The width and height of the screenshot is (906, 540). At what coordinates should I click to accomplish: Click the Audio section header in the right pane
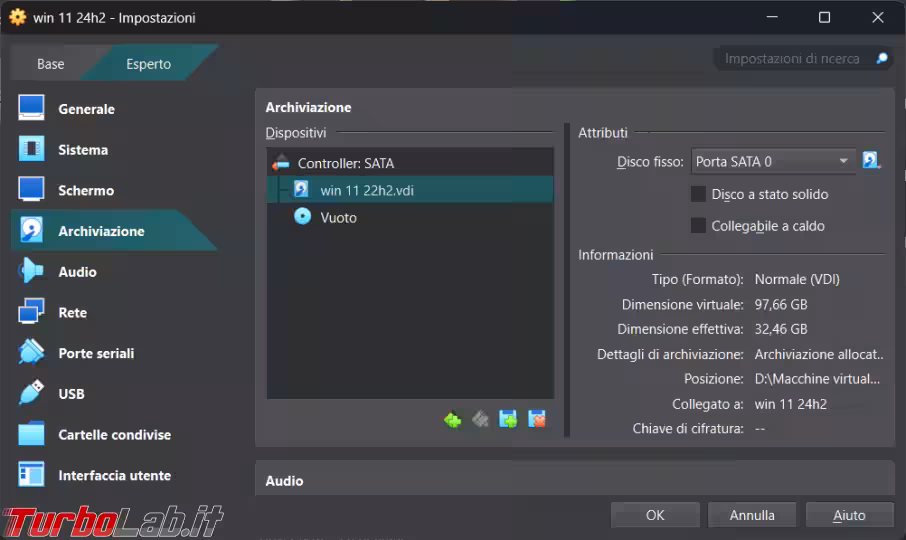pyautogui.click(x=284, y=481)
